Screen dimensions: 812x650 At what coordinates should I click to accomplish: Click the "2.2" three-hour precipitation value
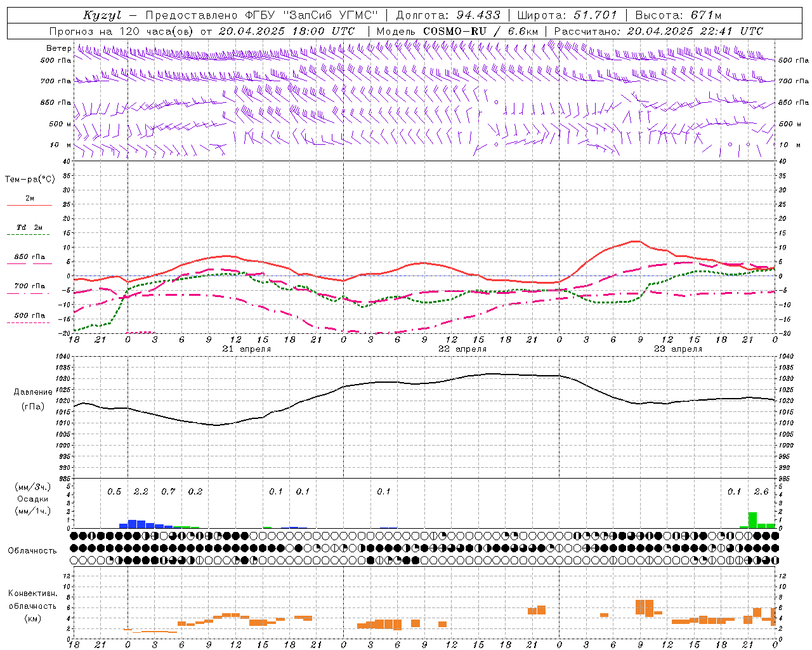pyautogui.click(x=141, y=491)
